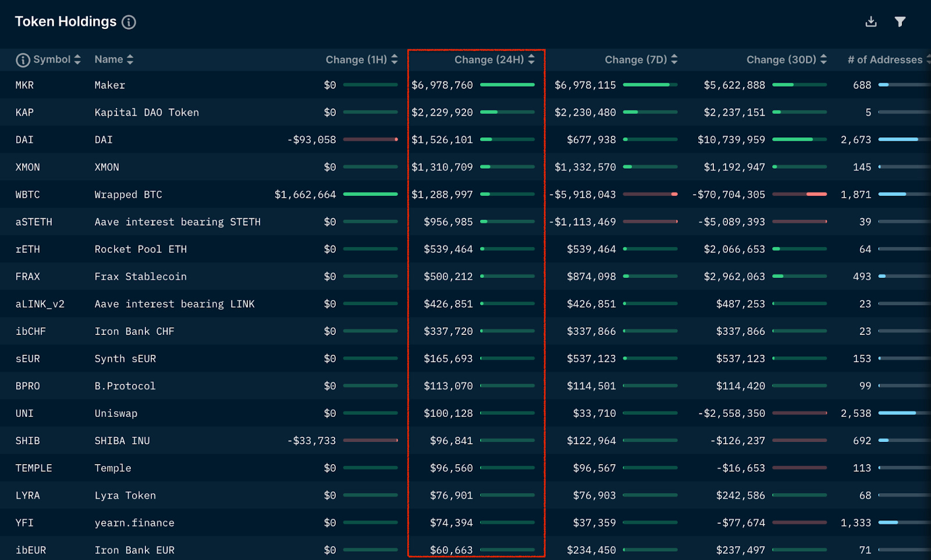This screenshot has height=560, width=931.
Task: Select the KAP symbol cell
Action: (x=24, y=112)
